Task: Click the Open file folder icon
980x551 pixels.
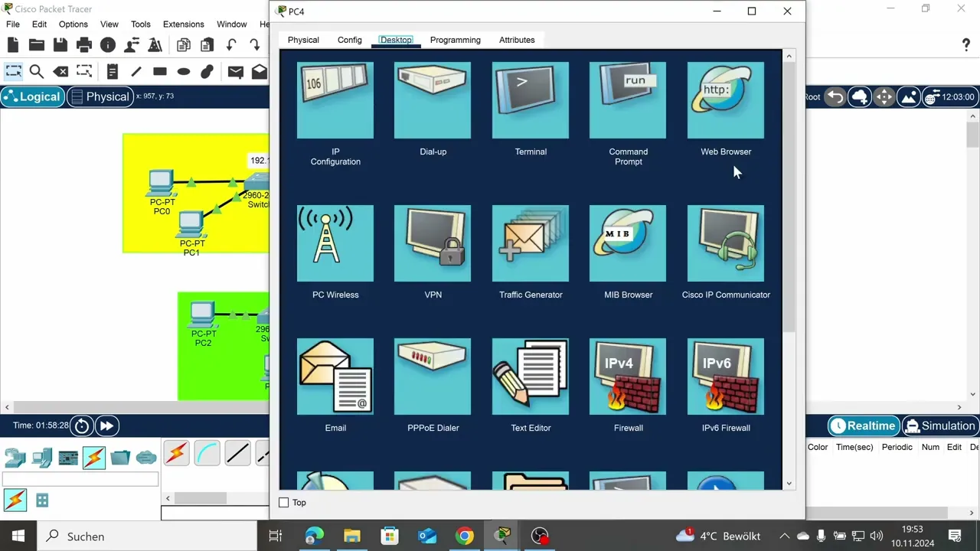Action: (x=36, y=45)
